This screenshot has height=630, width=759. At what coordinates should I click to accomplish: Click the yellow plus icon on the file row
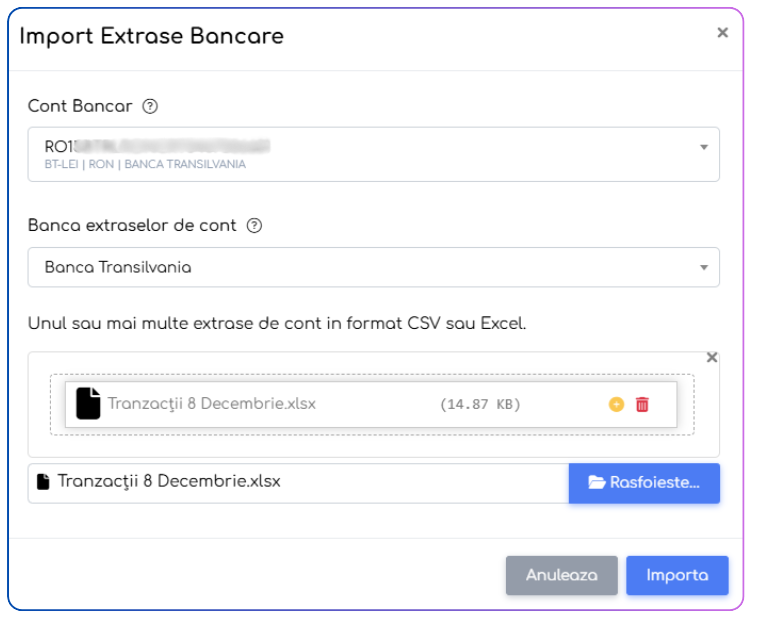click(616, 405)
